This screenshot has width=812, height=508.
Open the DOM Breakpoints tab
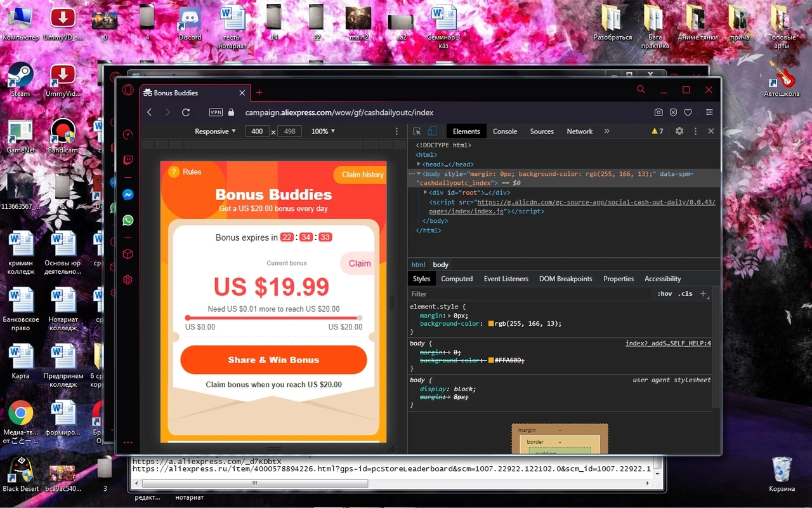(566, 279)
